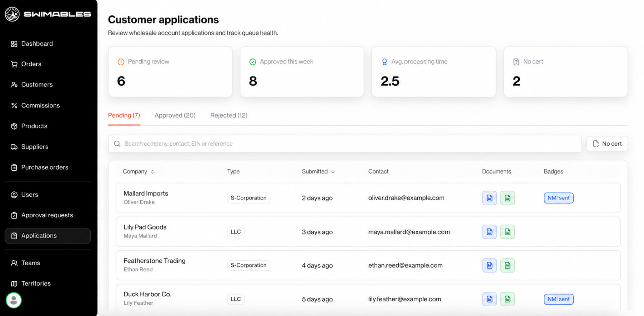Switch to the Rejected (12) tab
644x316 pixels.
point(229,115)
